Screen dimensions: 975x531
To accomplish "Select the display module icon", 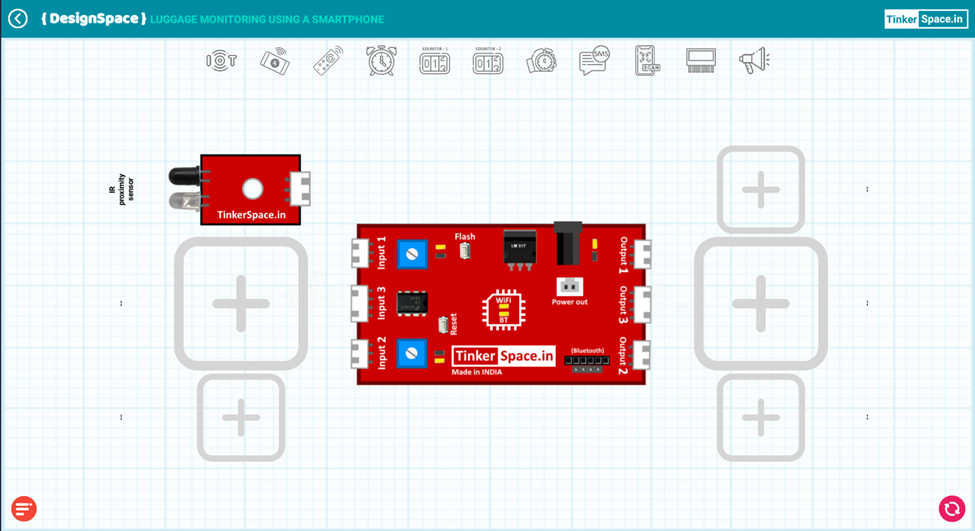I will 701,61.
